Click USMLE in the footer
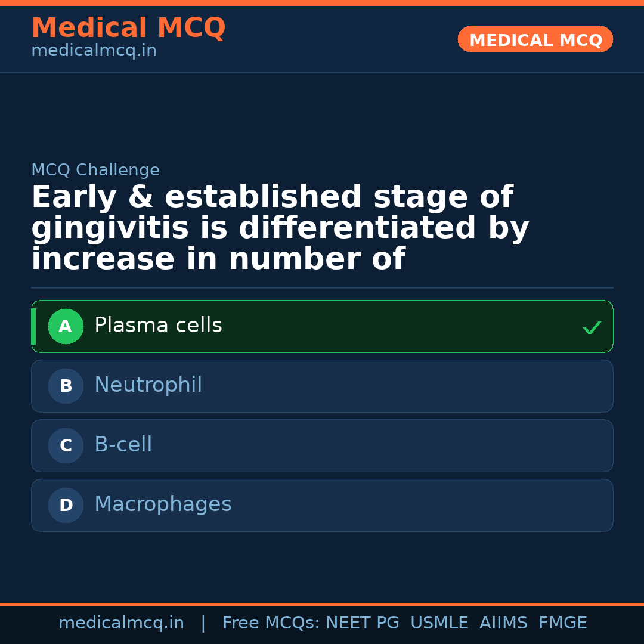 click(x=439, y=623)
